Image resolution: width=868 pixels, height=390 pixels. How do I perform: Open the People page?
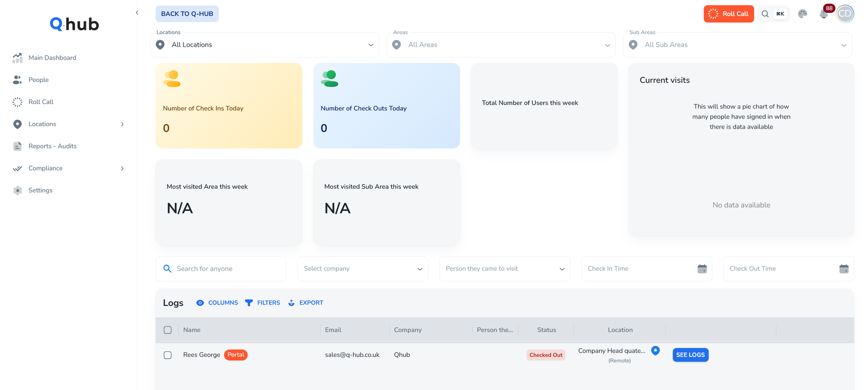pyautogui.click(x=68, y=80)
